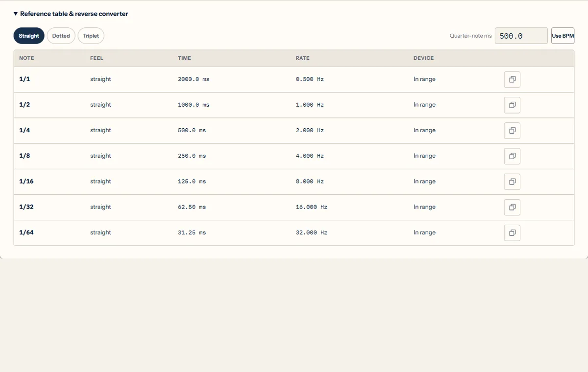Click the Quarter-note ms label
This screenshot has height=372, width=588.
click(x=470, y=36)
